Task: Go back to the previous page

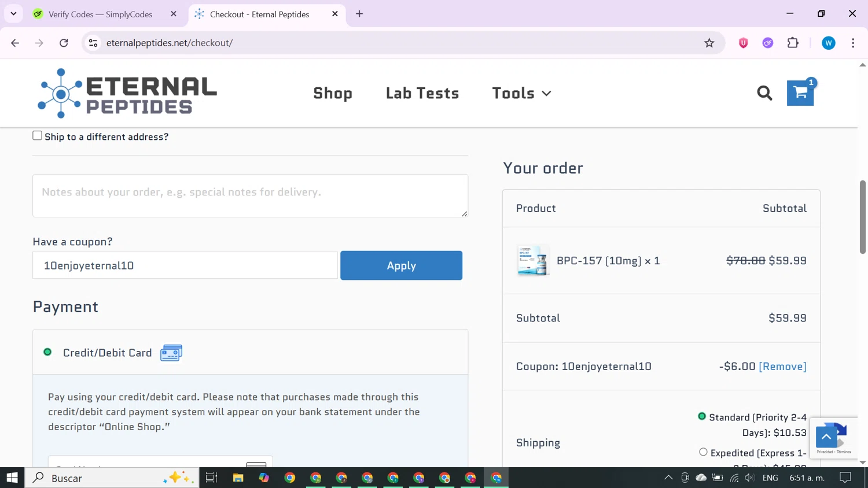Action: coord(15,43)
